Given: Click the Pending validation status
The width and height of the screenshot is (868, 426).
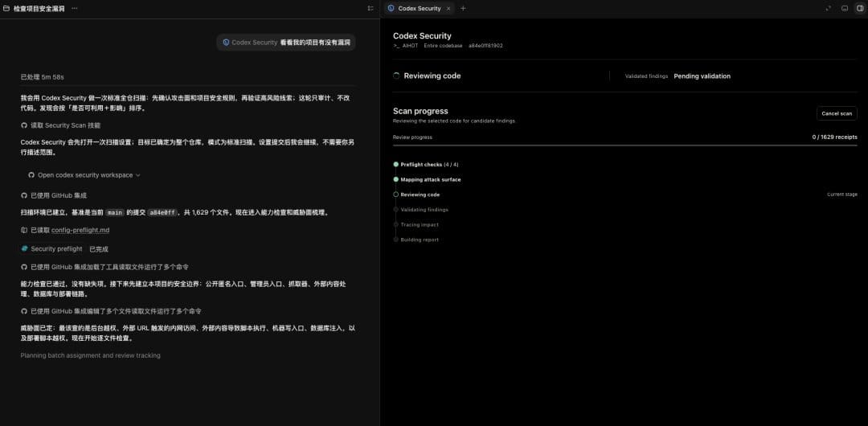Looking at the screenshot, I should [x=702, y=76].
